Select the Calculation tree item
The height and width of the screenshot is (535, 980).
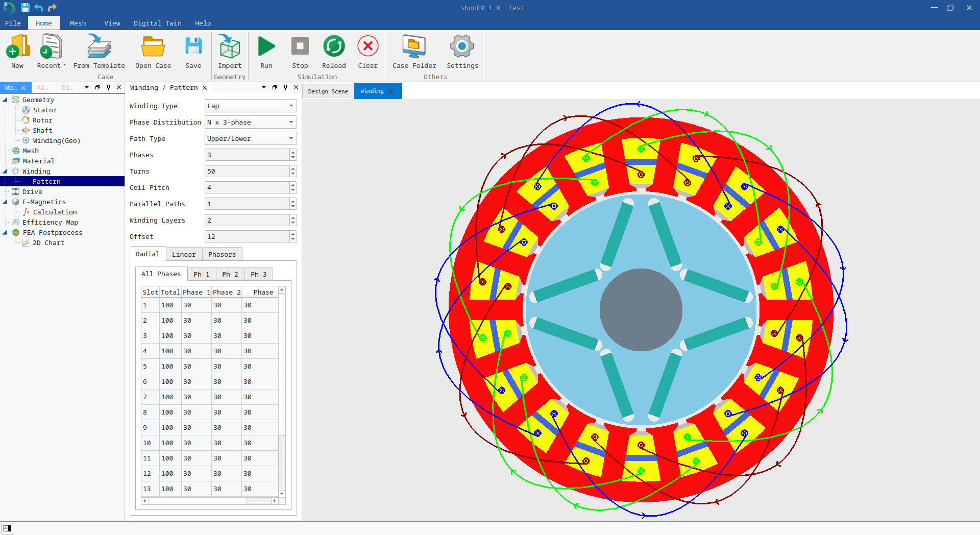[55, 212]
